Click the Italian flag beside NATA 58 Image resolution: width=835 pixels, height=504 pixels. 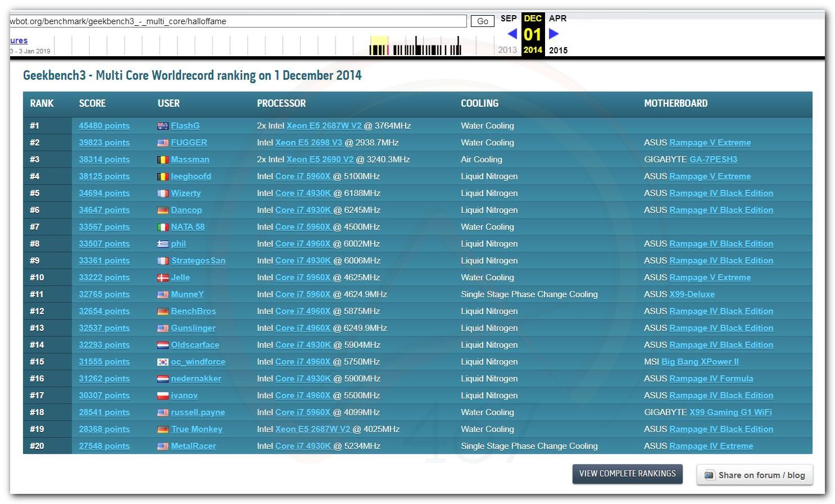click(x=163, y=228)
